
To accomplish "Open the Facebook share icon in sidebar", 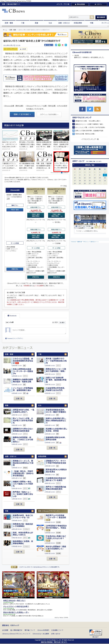I will pyautogui.click(x=82, y=109).
